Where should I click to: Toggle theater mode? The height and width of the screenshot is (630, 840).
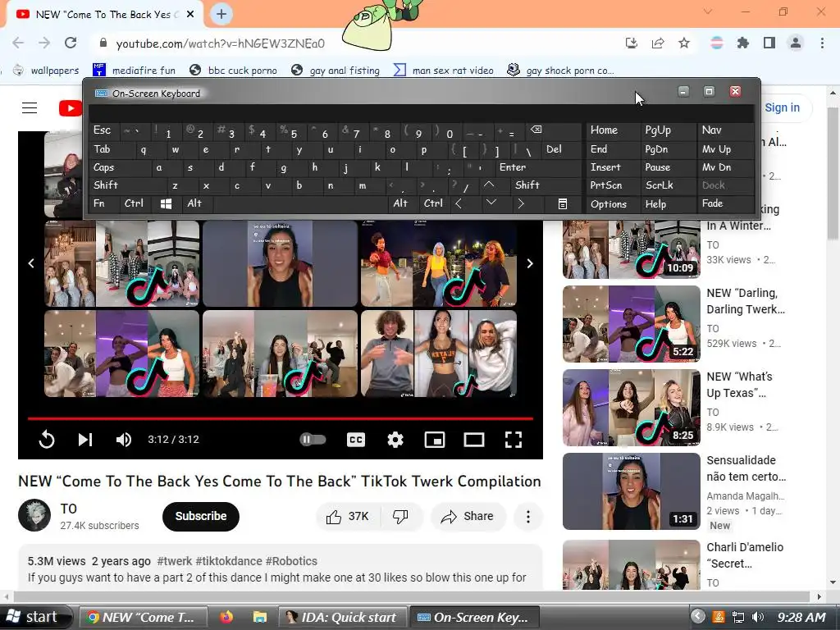474,440
